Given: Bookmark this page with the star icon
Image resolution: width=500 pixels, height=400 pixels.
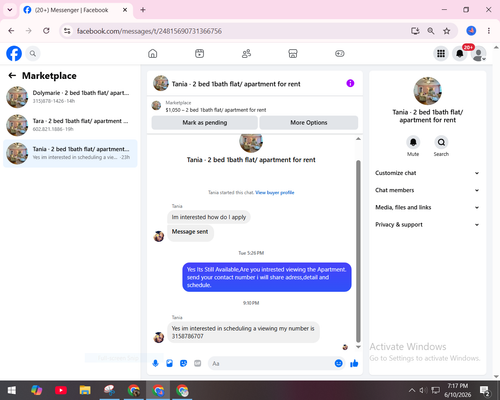Looking at the screenshot, I should [447, 31].
